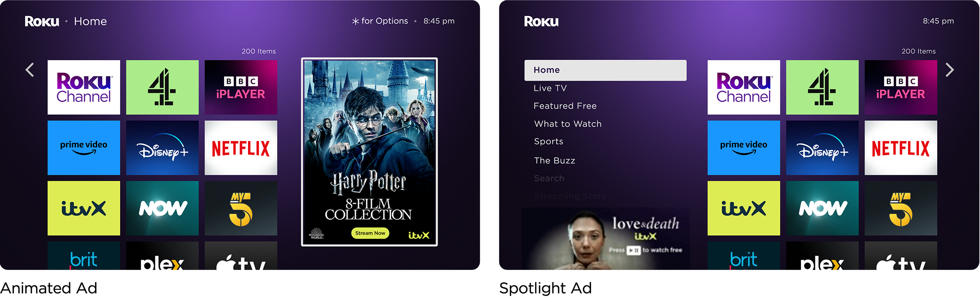The width and height of the screenshot is (980, 297).
Task: Click right chevron arrow beside Spotlight grid
Action: click(x=950, y=70)
